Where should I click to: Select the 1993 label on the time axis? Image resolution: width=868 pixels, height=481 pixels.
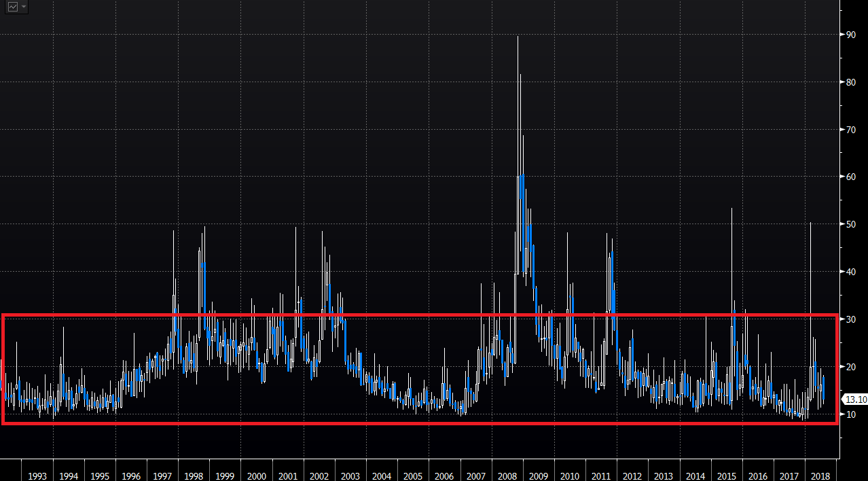pyautogui.click(x=37, y=477)
